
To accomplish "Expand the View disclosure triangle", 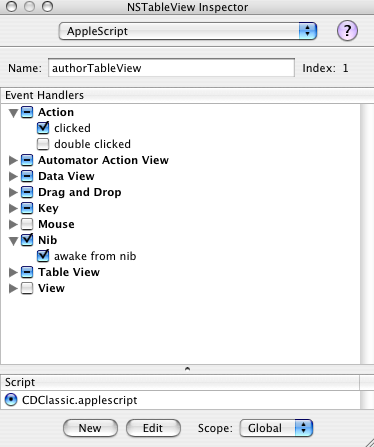I will tap(13, 288).
